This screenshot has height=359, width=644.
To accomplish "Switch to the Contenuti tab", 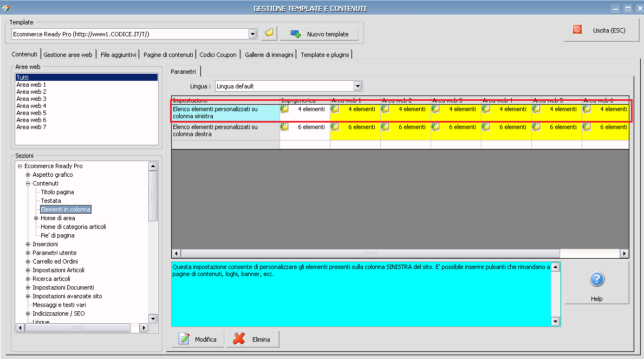I will point(24,54).
